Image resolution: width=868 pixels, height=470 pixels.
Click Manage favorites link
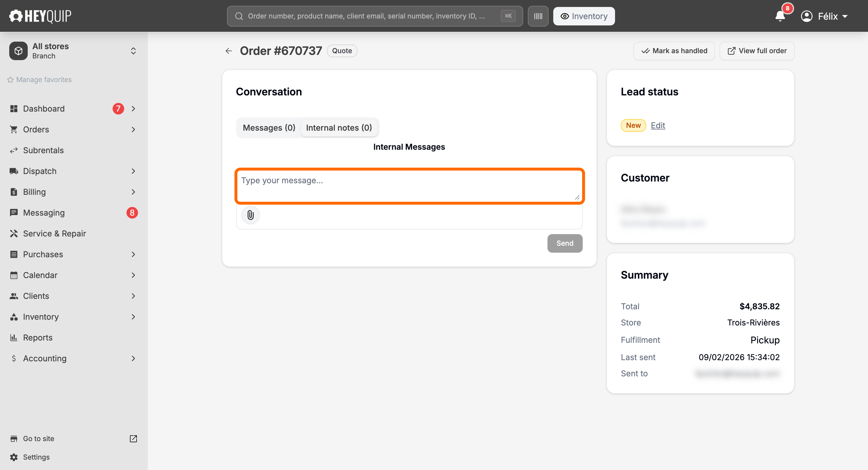[x=40, y=79]
